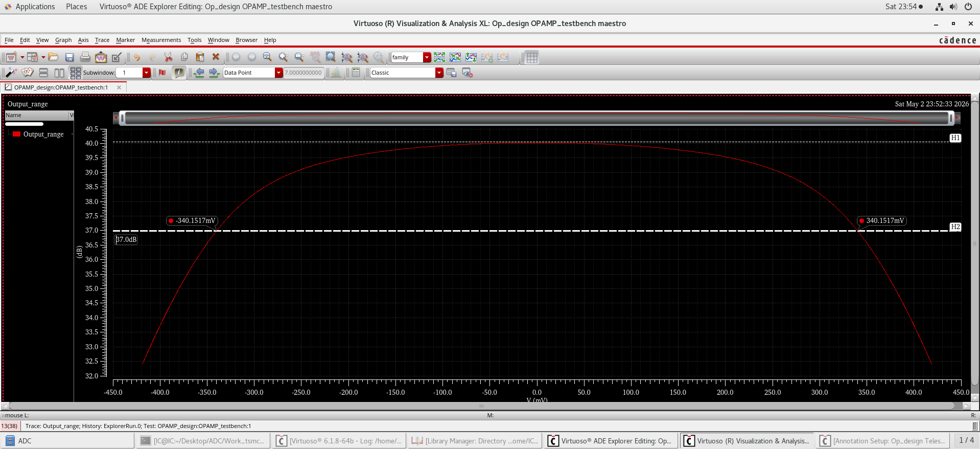
Task: Click the horizontal scrollbar below the graph
Action: point(481,406)
